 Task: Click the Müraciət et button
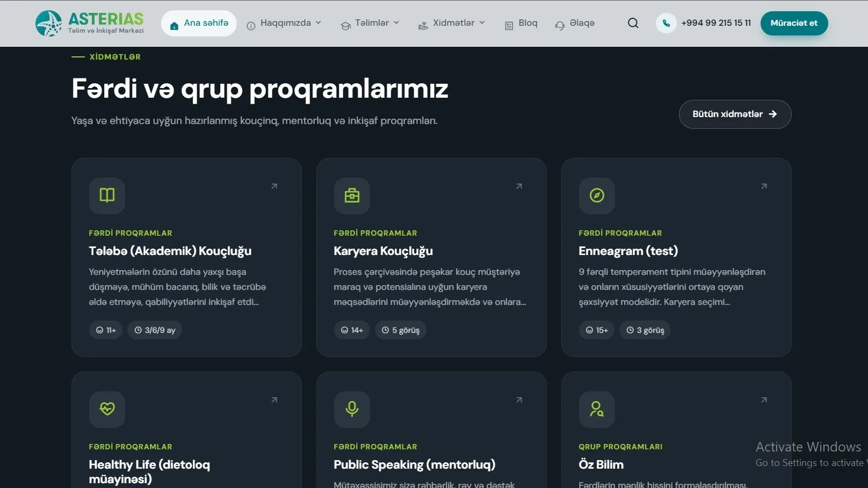[x=794, y=23]
